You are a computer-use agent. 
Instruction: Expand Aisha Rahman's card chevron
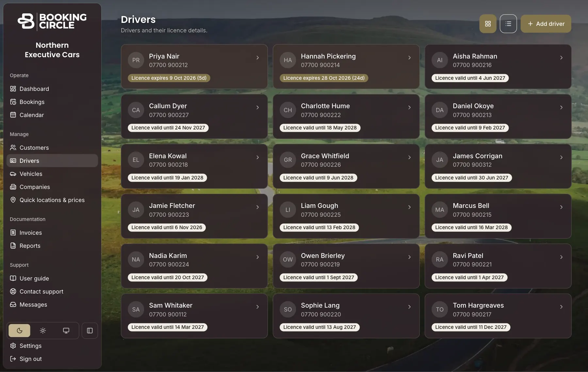click(561, 58)
